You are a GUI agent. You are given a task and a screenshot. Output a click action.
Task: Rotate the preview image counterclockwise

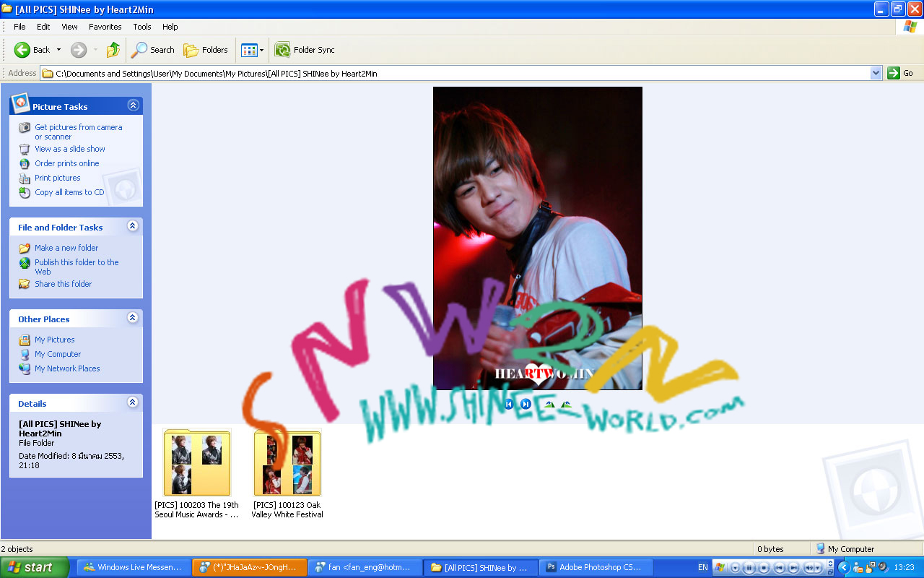point(566,404)
